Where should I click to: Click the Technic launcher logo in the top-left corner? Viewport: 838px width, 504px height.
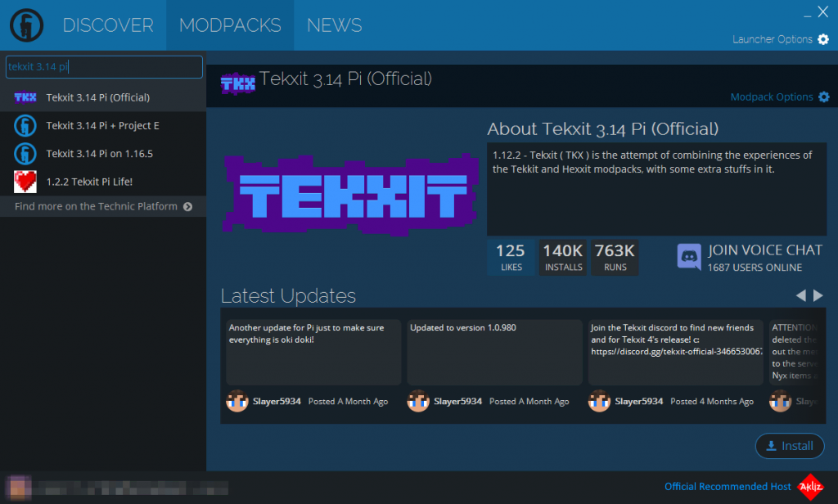(x=26, y=25)
